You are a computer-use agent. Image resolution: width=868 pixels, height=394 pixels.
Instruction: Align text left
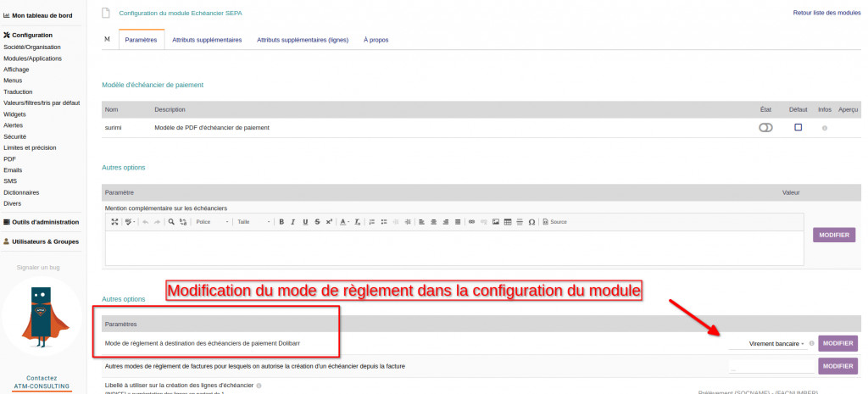click(x=422, y=222)
